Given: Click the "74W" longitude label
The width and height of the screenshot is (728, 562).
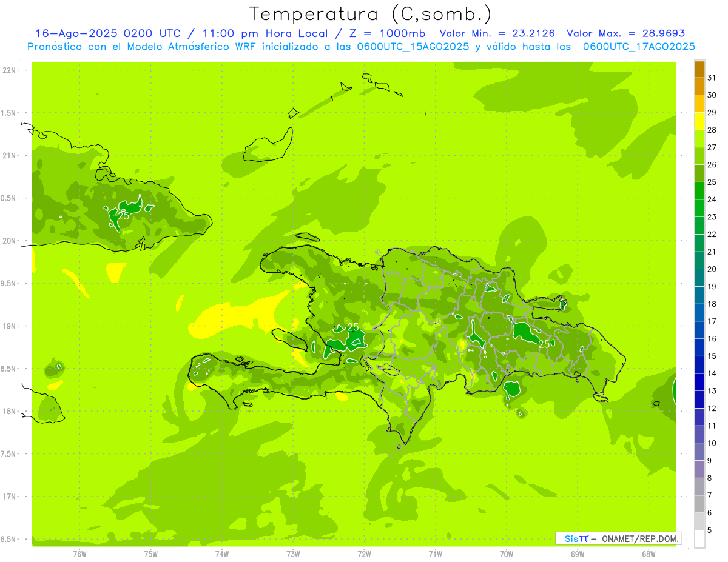Looking at the screenshot, I should point(221,554).
